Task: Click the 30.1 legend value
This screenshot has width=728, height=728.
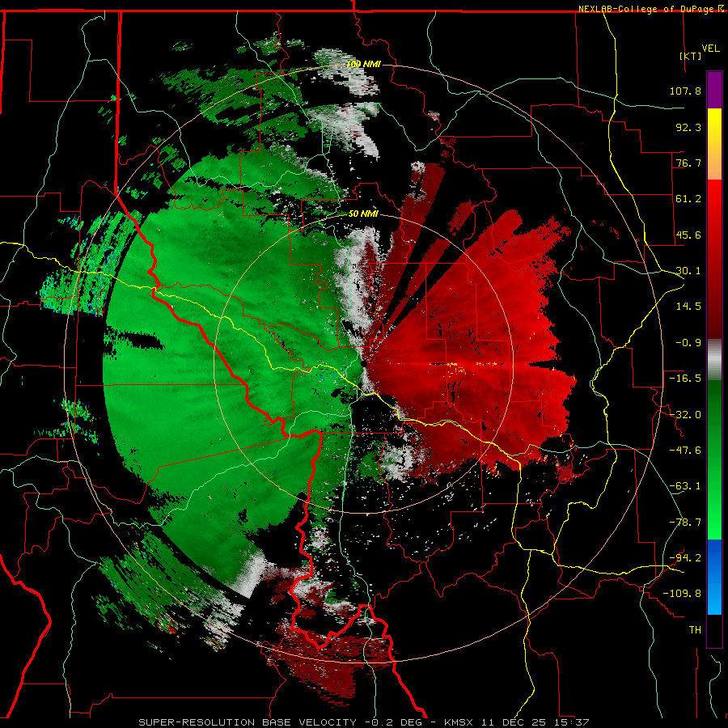Action: point(688,271)
